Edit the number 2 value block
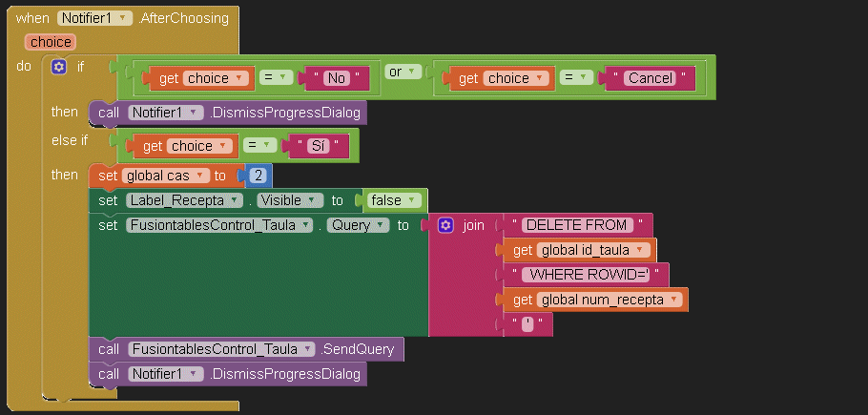 tap(258, 176)
